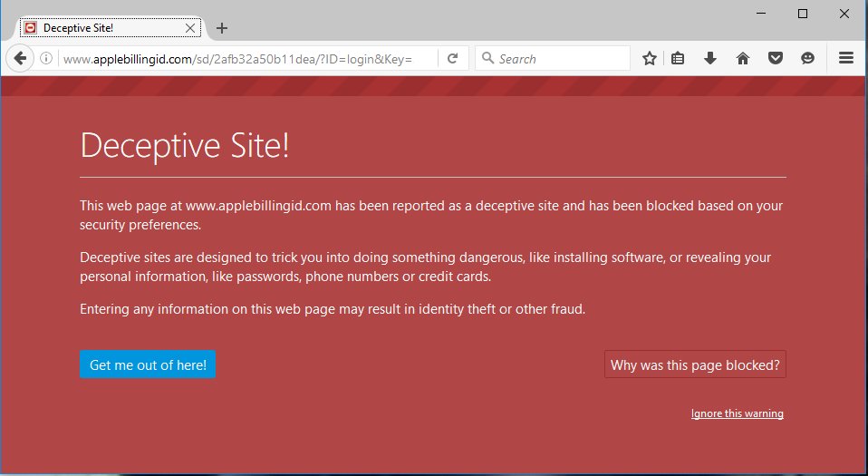Go back with the back arrow button
Viewport: 868px width, 476px height.
[21, 58]
